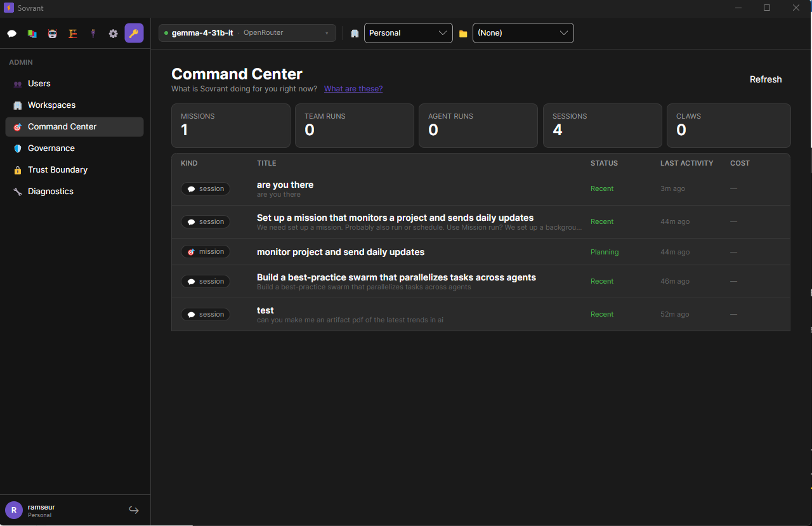Click the KIND column header
This screenshot has height=526, width=812.
pyautogui.click(x=189, y=163)
